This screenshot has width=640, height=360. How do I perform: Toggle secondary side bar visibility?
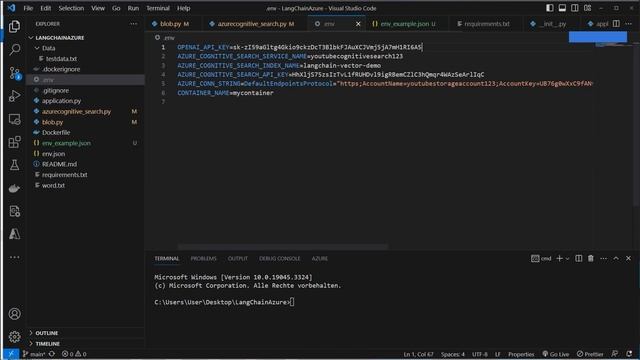pyautogui.click(x=575, y=8)
